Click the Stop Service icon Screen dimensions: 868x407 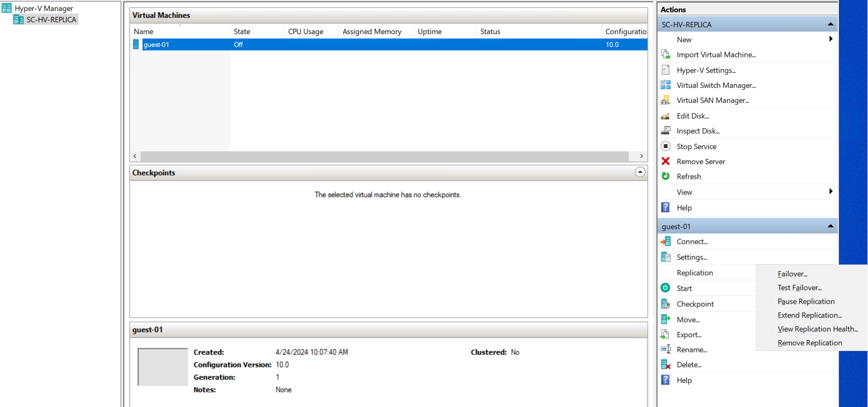coord(666,146)
